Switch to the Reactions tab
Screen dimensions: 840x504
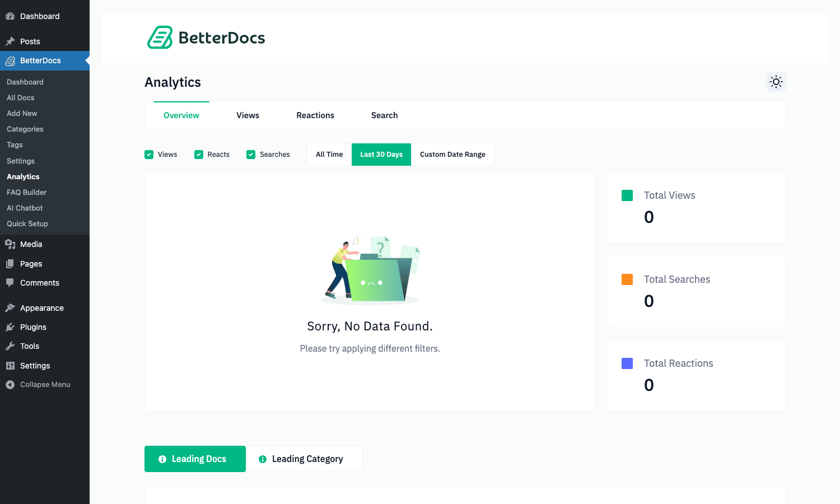[315, 115]
